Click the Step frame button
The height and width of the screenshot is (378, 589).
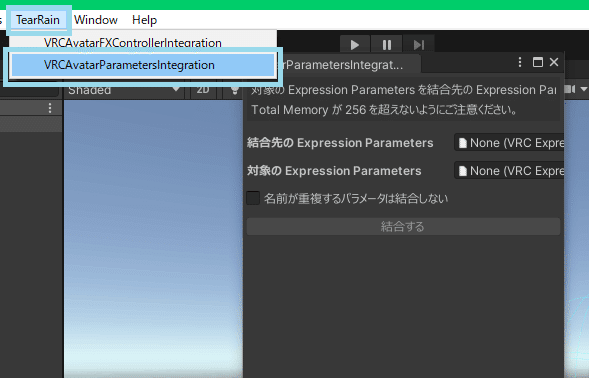419,45
